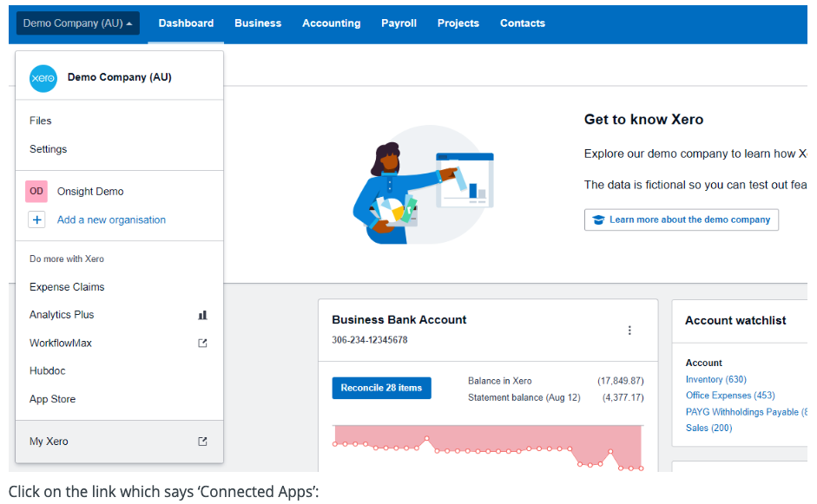Viewport: 817px width, 504px height.
Task: Click the external link icon beside My Xero
Action: click(202, 442)
